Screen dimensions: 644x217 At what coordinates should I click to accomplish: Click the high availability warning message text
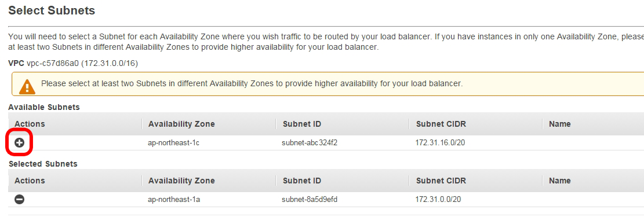tap(252, 84)
